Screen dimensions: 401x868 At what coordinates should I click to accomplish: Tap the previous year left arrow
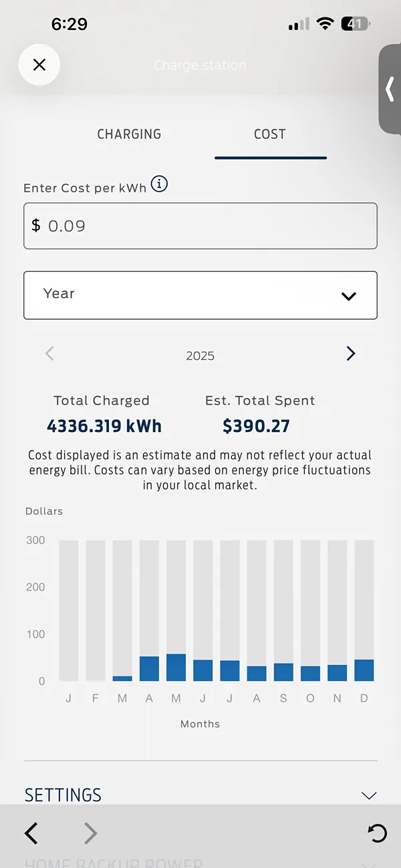tap(49, 353)
